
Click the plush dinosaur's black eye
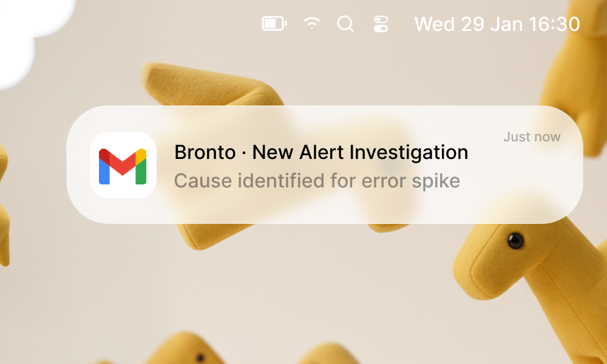coord(515,241)
